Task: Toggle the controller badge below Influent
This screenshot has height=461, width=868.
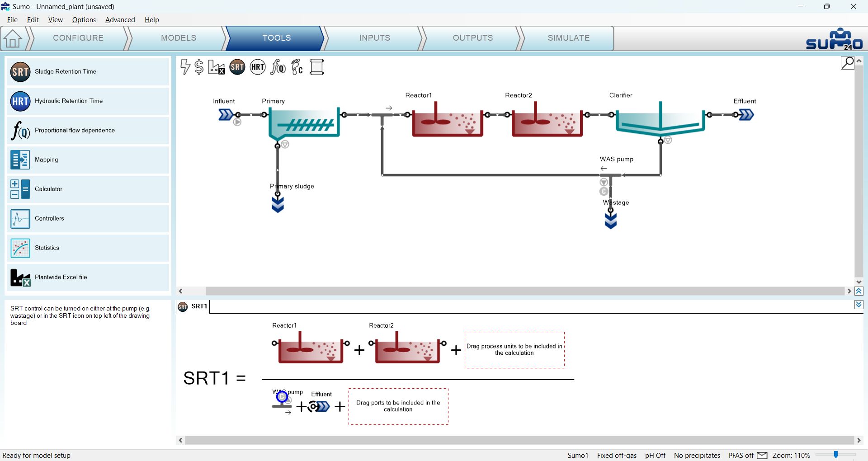Action: [x=237, y=122]
